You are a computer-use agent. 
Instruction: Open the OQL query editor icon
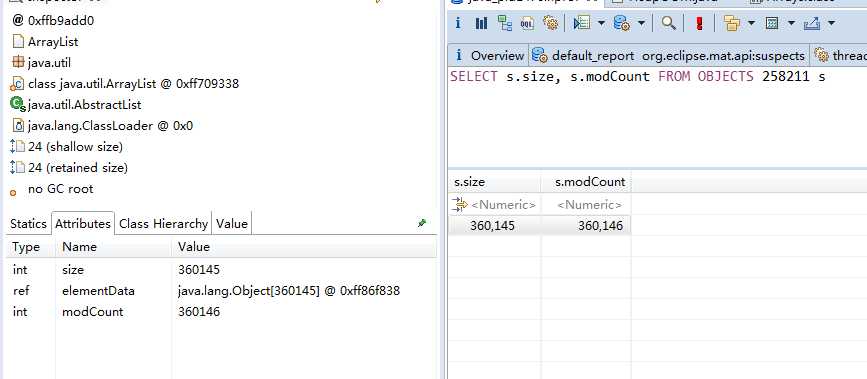527,23
